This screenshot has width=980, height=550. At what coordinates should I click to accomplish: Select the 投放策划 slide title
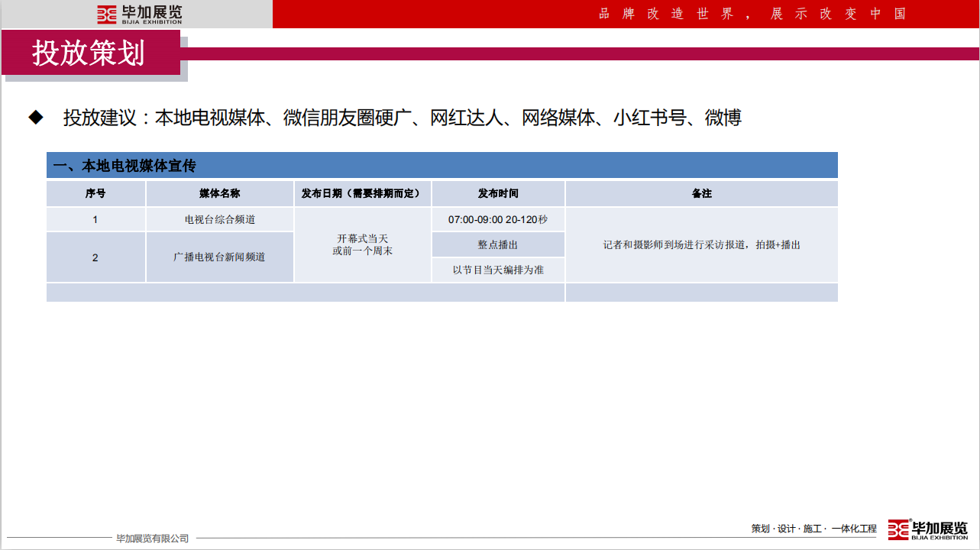(x=89, y=53)
